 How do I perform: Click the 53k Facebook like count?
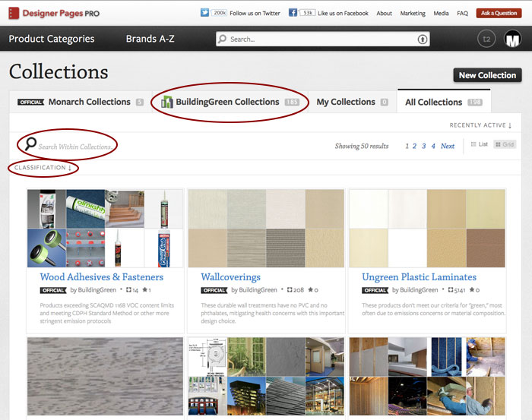[x=307, y=13]
